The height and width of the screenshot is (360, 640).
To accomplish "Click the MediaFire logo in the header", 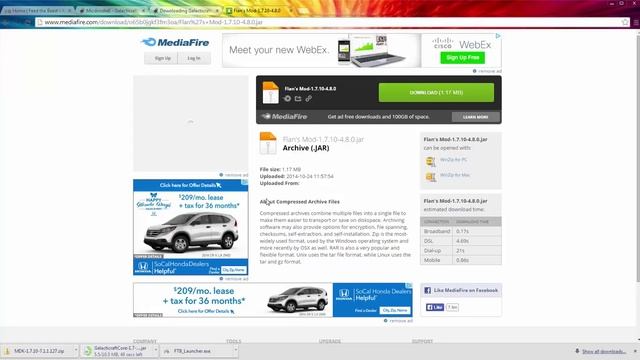I will click(x=175, y=42).
